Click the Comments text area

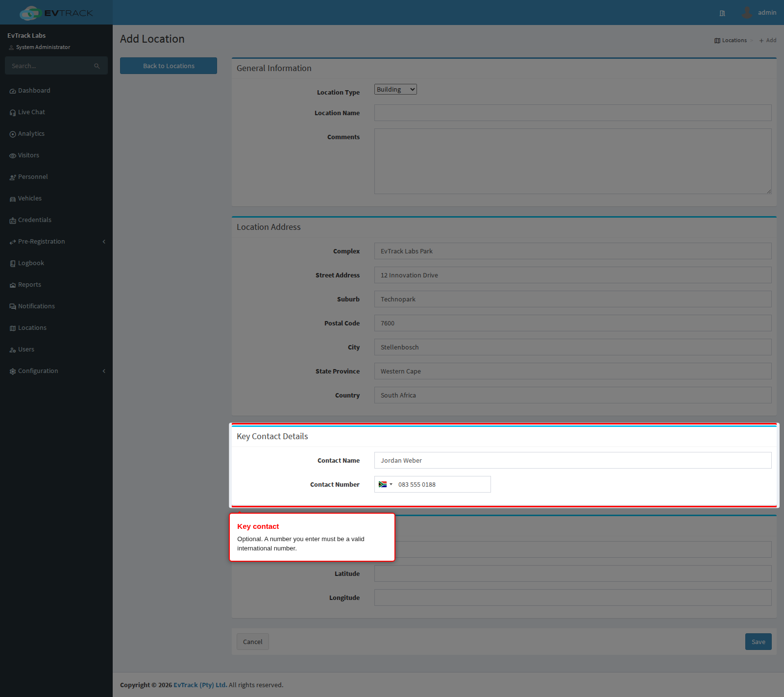tap(573, 161)
